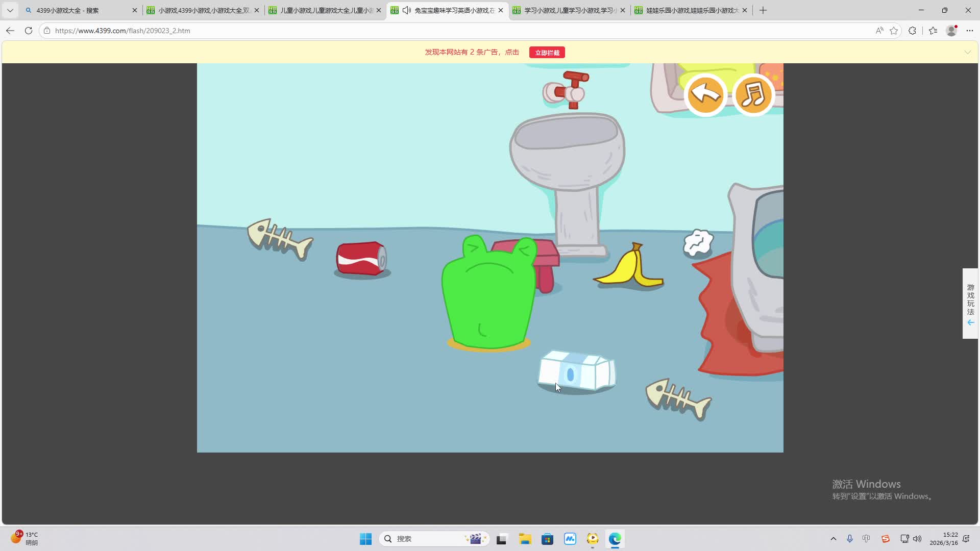Image resolution: width=980 pixels, height=551 pixels.
Task: Collapse the ad notification bar chevron
Action: [967, 52]
